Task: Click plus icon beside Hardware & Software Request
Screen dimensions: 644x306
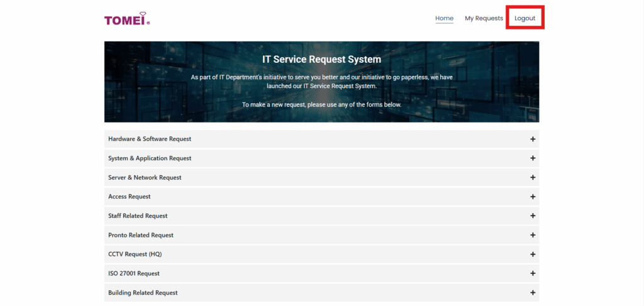Action: coord(533,139)
